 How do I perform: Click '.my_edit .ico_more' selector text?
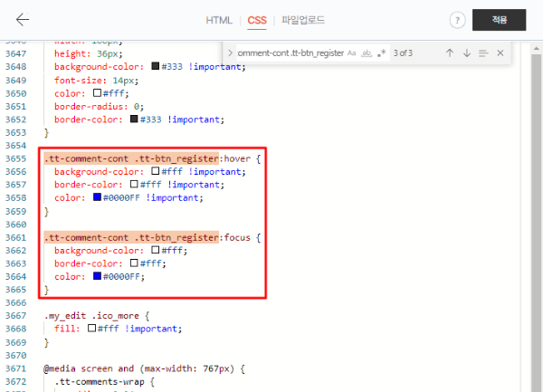(91, 316)
